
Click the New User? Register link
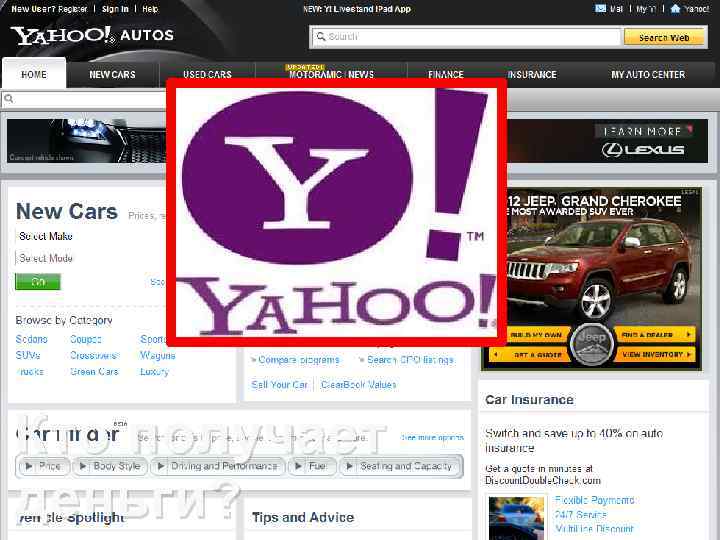click(x=49, y=9)
